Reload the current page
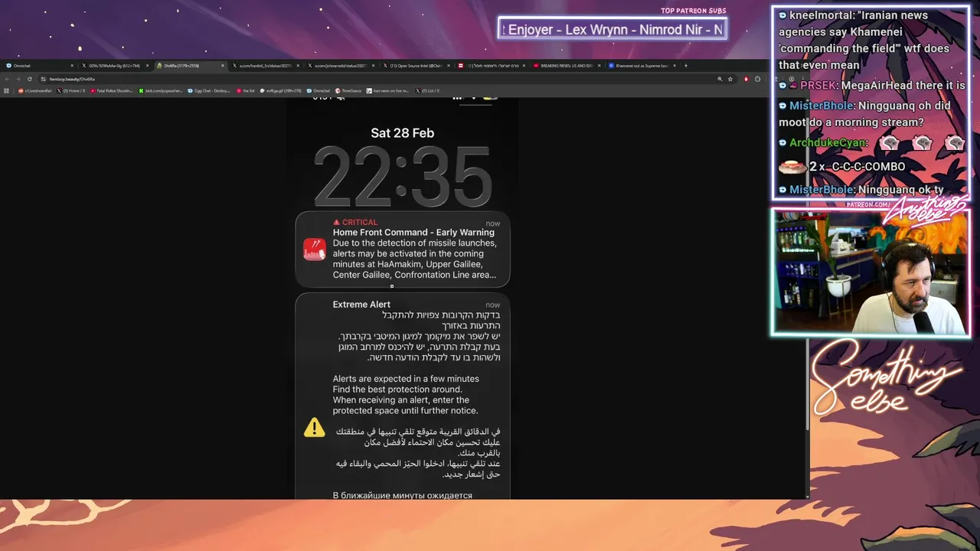 click(x=29, y=79)
